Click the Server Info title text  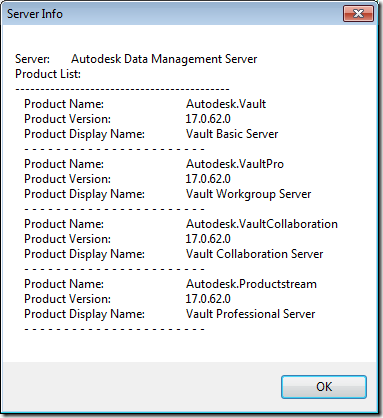35,14
